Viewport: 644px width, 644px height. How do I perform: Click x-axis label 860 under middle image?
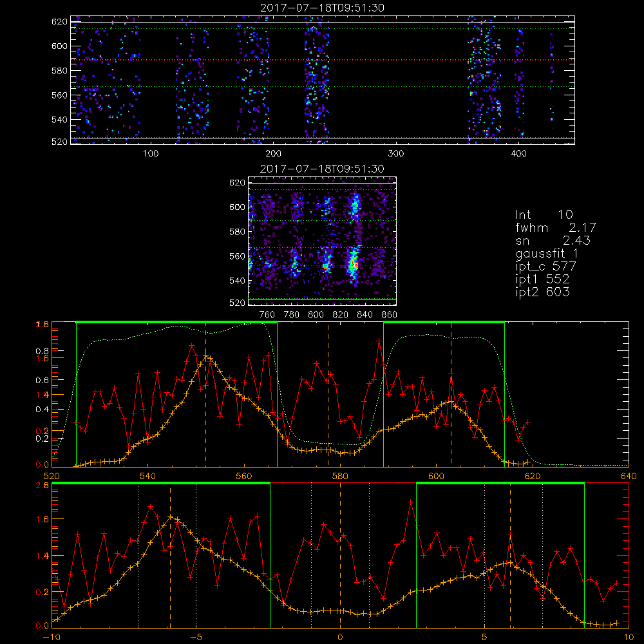390,315
